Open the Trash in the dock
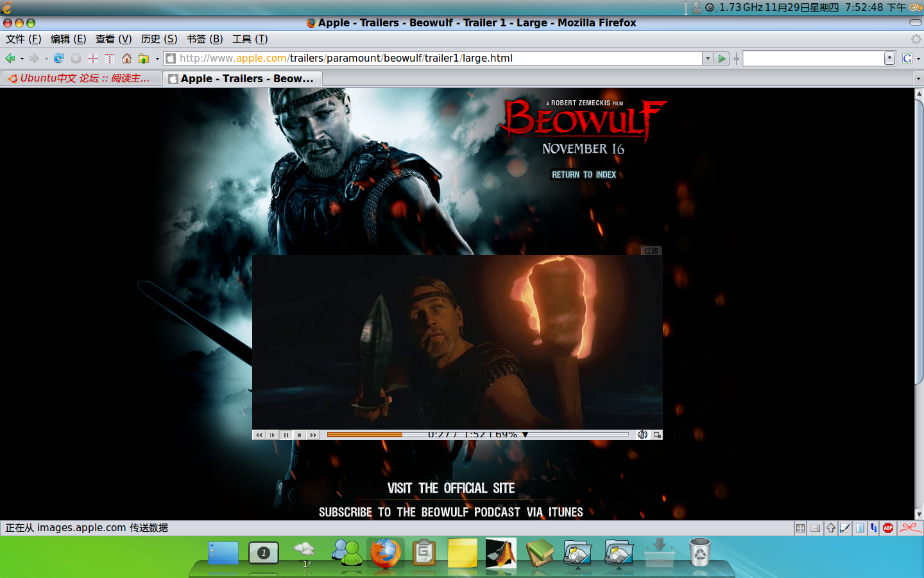924x578 pixels. click(699, 553)
